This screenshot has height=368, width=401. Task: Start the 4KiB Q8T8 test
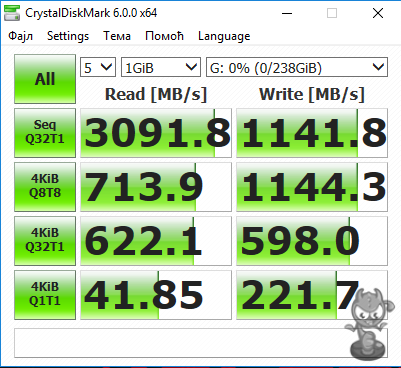45,187
